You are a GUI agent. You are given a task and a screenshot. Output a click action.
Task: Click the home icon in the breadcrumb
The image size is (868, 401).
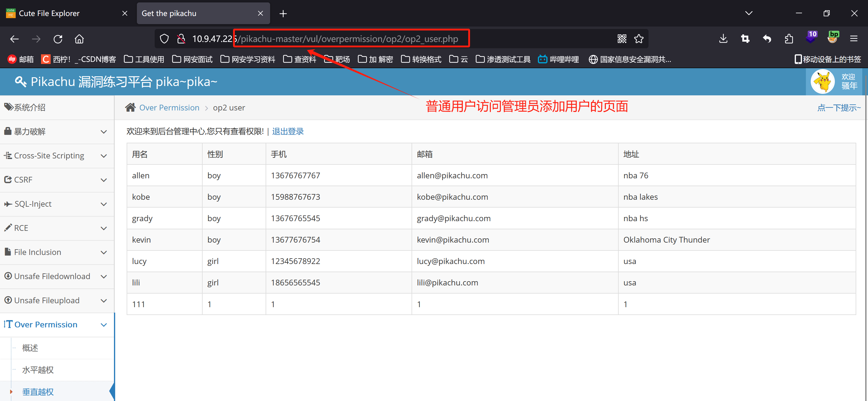coord(130,107)
